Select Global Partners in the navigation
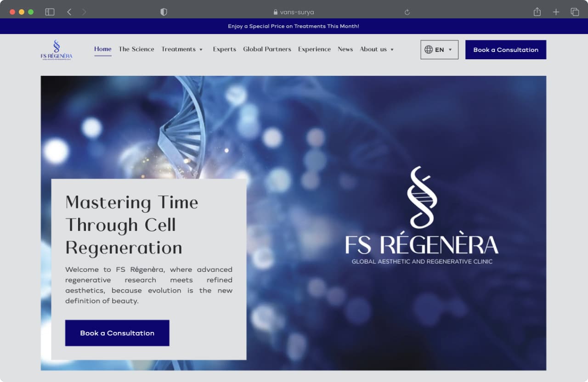 click(x=267, y=49)
